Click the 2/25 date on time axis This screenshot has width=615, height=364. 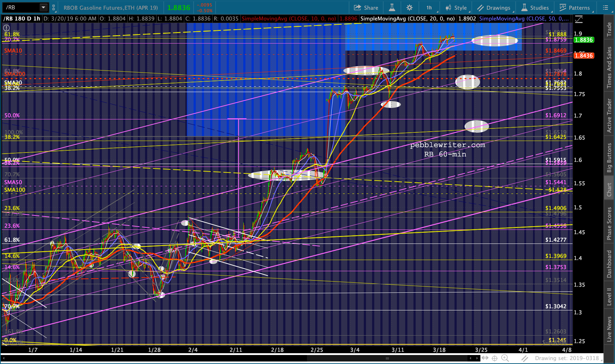317,350
